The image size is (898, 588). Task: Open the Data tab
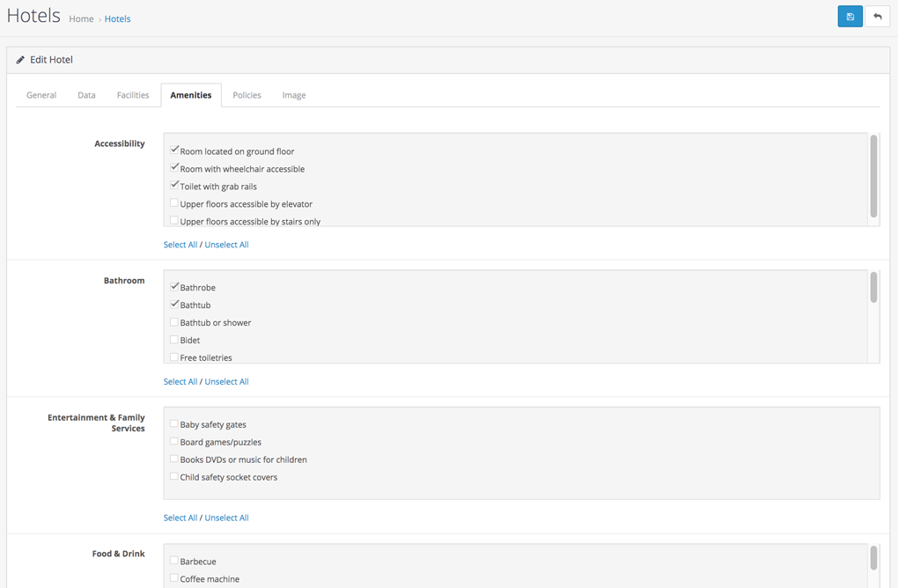click(x=86, y=95)
